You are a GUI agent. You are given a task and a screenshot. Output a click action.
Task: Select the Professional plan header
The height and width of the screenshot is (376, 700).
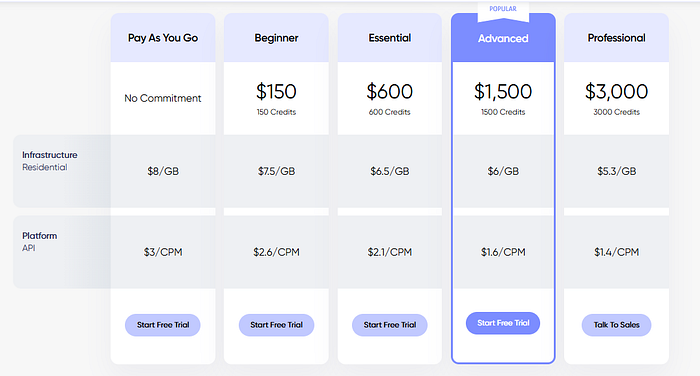tap(617, 38)
